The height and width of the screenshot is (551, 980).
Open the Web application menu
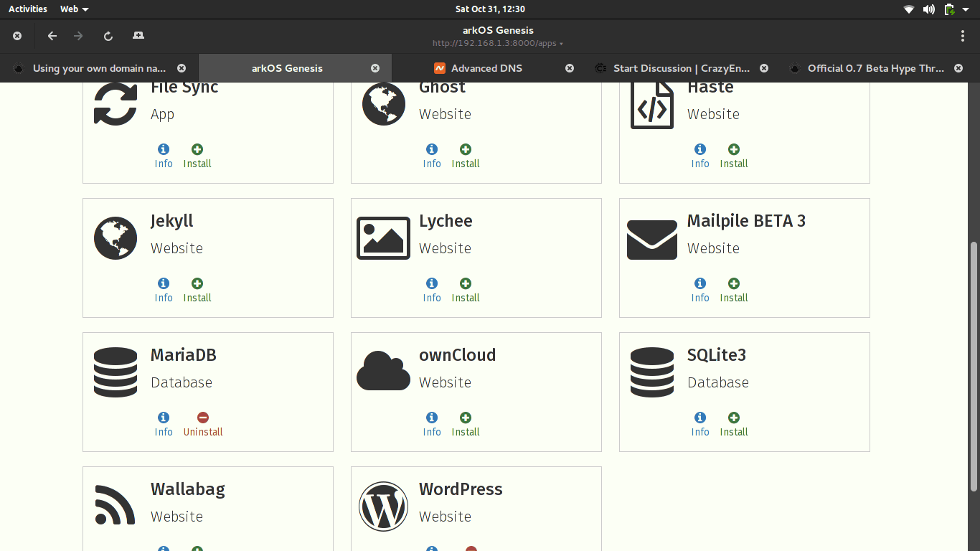pyautogui.click(x=75, y=9)
